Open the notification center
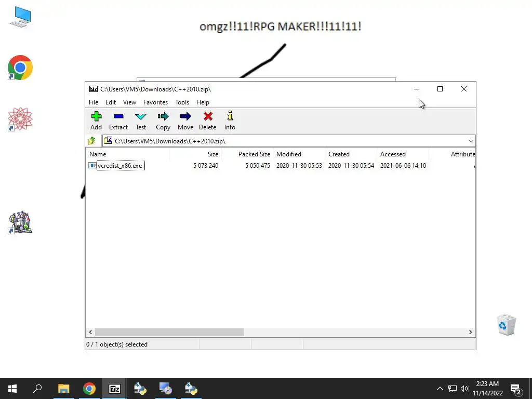Image resolution: width=532 pixels, height=399 pixels. click(516, 390)
